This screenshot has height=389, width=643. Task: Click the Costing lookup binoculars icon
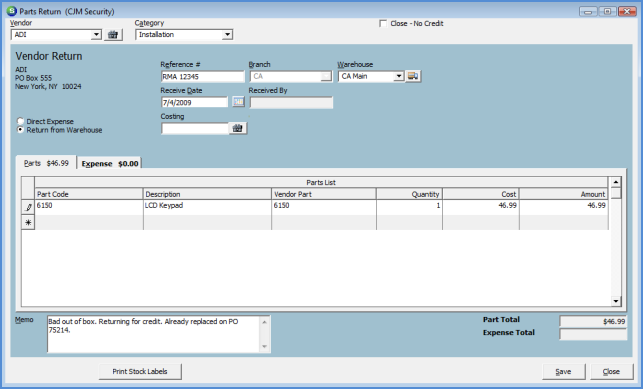[237, 129]
